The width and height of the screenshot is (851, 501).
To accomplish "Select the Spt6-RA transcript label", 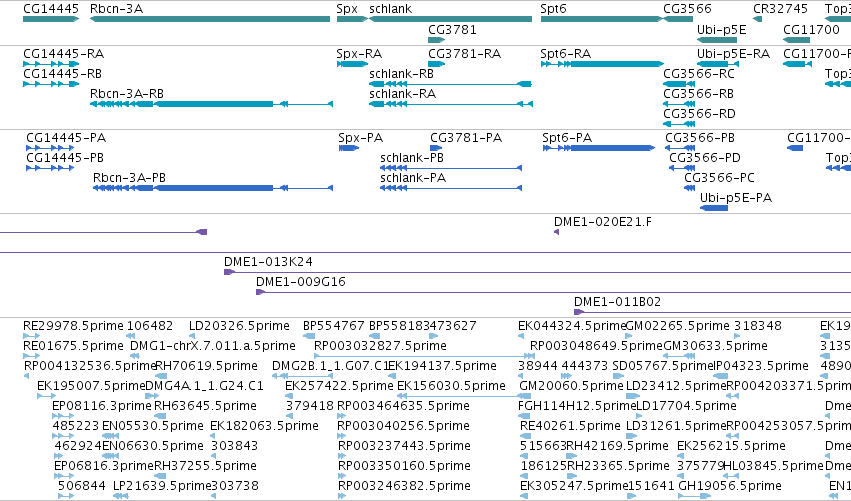I will click(566, 54).
